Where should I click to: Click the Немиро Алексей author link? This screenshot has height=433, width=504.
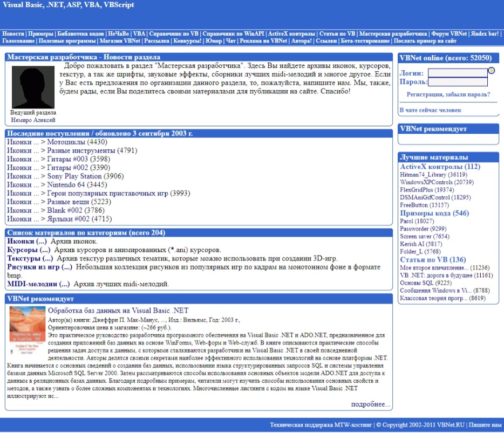(33, 120)
